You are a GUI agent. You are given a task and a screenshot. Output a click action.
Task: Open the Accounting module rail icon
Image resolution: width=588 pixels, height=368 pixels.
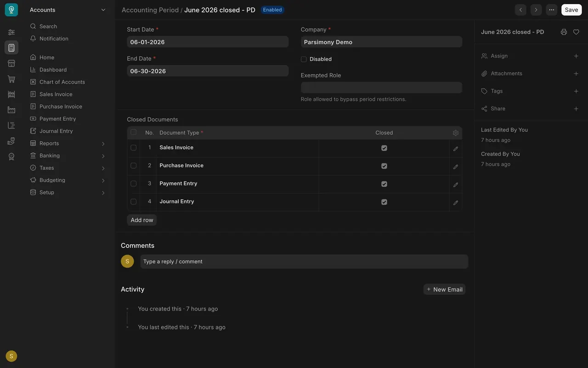[11, 48]
